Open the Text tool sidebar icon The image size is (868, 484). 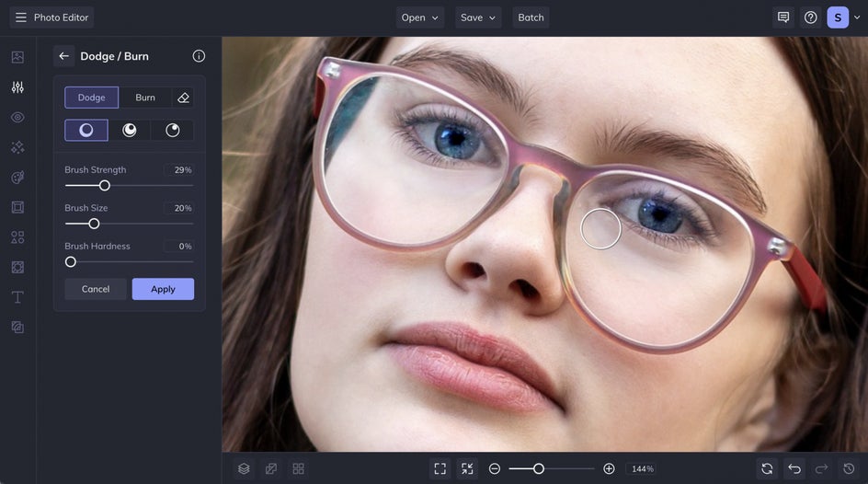coord(17,297)
